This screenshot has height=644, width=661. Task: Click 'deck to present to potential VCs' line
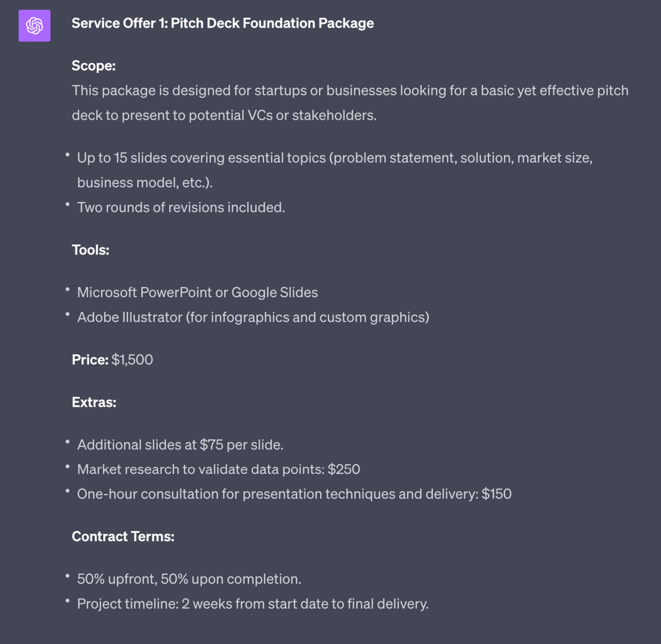pyautogui.click(x=224, y=115)
